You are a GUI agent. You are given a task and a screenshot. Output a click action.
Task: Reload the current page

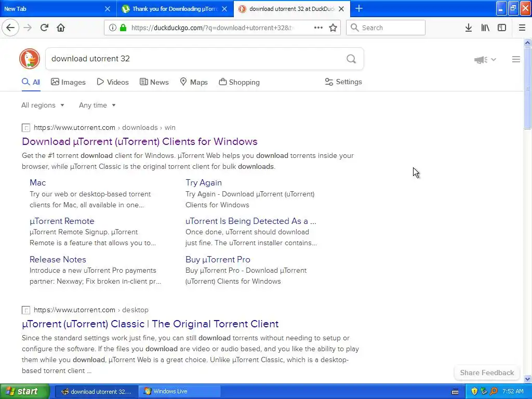point(45,28)
